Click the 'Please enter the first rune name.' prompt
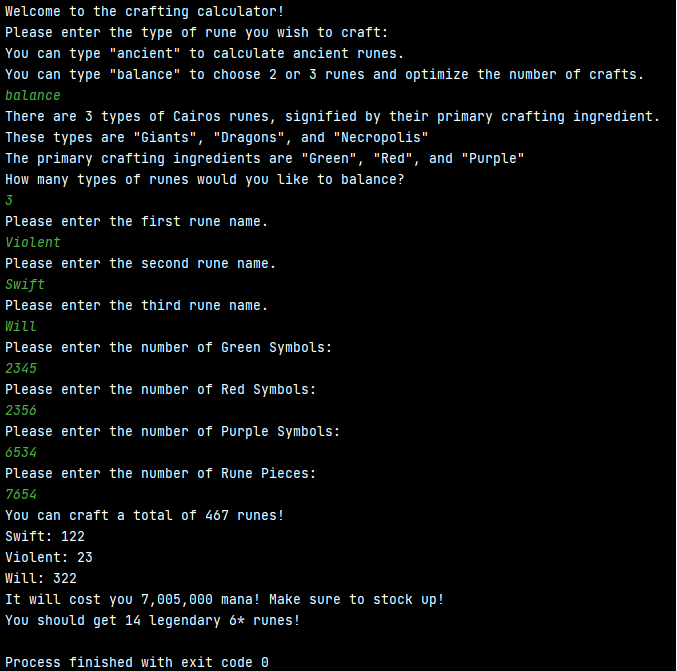The image size is (677, 671). [136, 222]
